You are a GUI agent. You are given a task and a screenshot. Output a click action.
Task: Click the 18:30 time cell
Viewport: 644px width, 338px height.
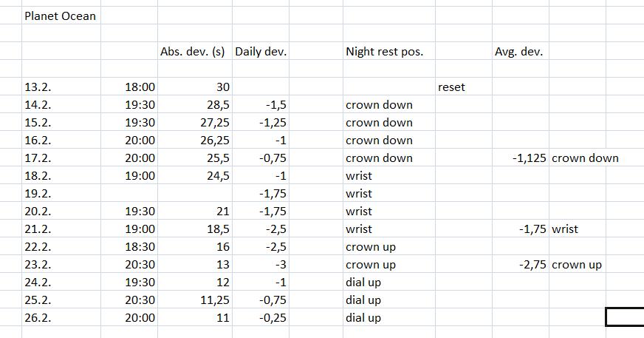pyautogui.click(x=140, y=247)
